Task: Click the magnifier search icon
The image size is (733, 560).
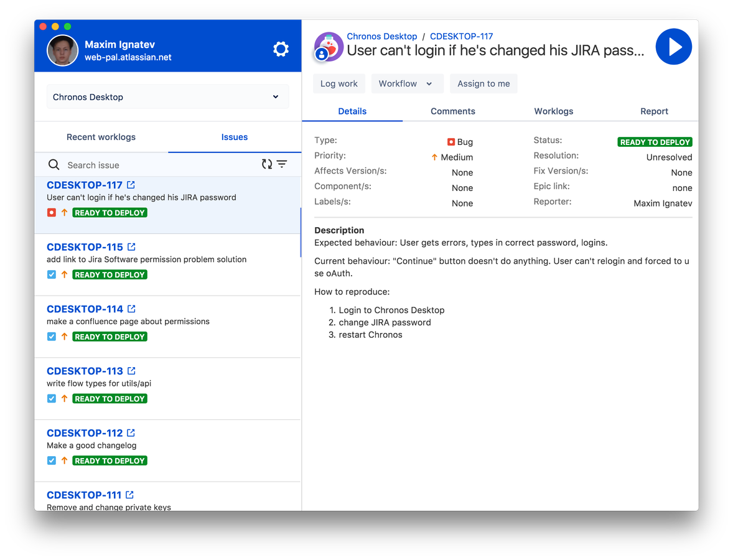Action: [54, 164]
